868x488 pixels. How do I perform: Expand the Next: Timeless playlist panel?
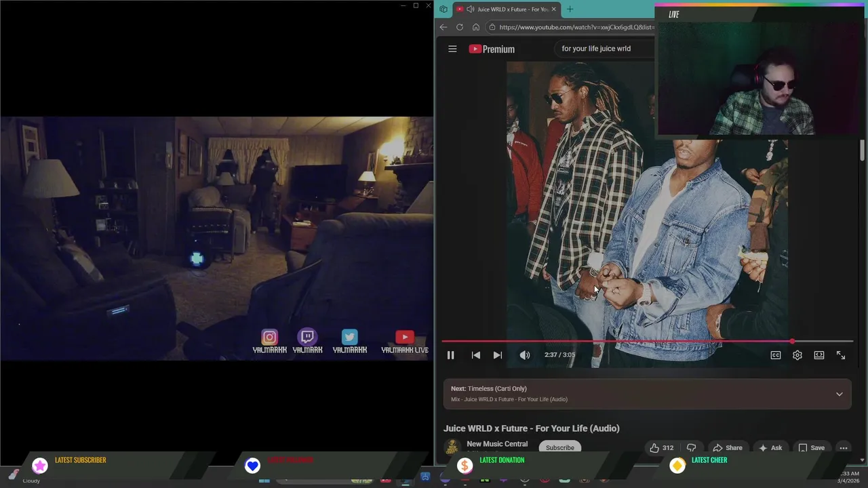tap(839, 394)
